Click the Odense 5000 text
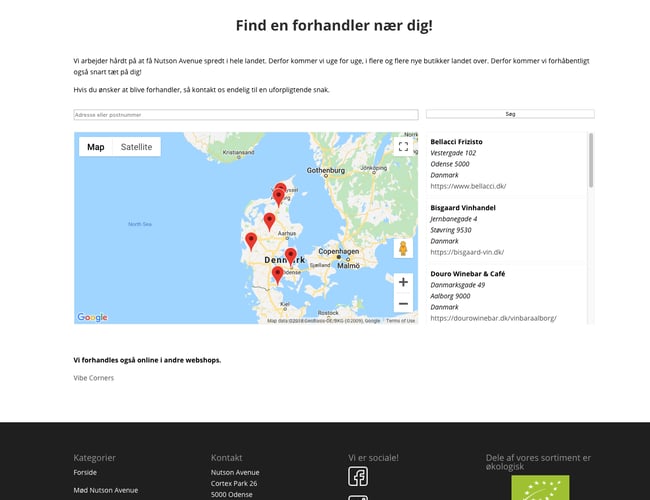 coord(450,164)
